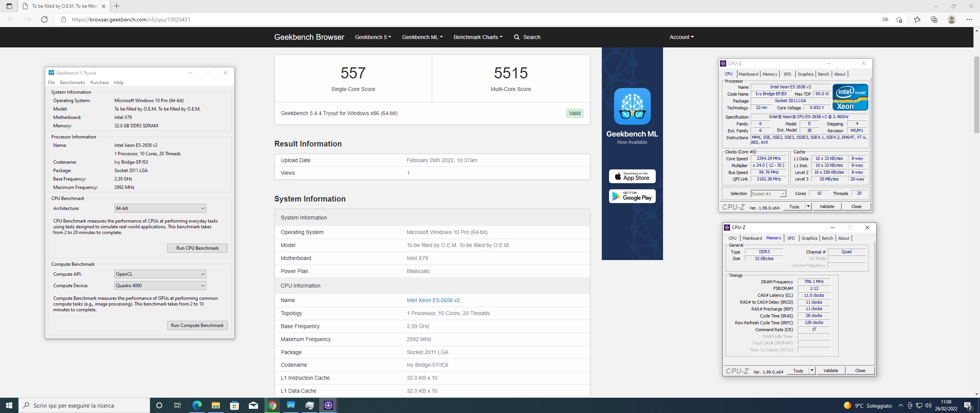Screen dimensions: 980x413
Task: Open the Socket #1 selection dropdown in CPU-Z
Action: click(768, 194)
